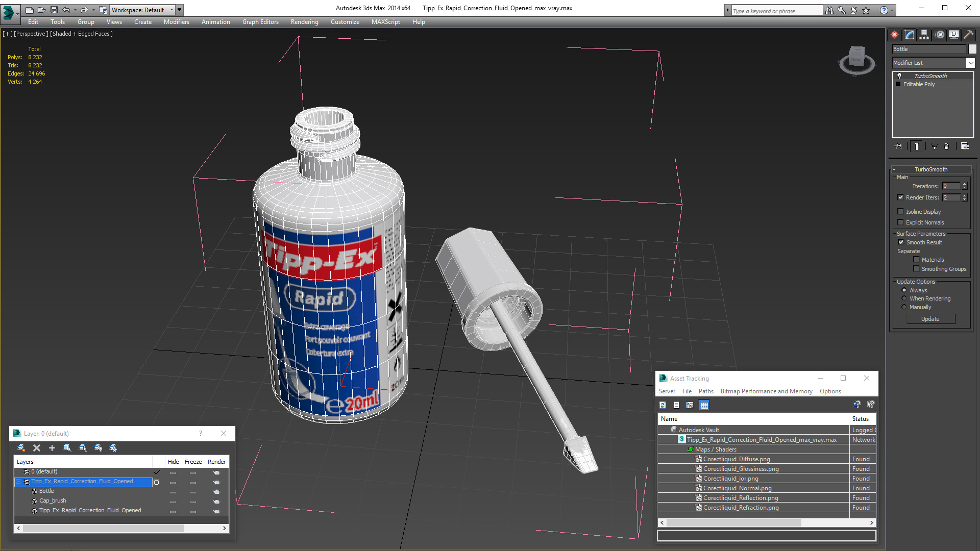This screenshot has height=551, width=980.
Task: Toggle Pin Stack icon below modifier stack
Action: coord(899,146)
